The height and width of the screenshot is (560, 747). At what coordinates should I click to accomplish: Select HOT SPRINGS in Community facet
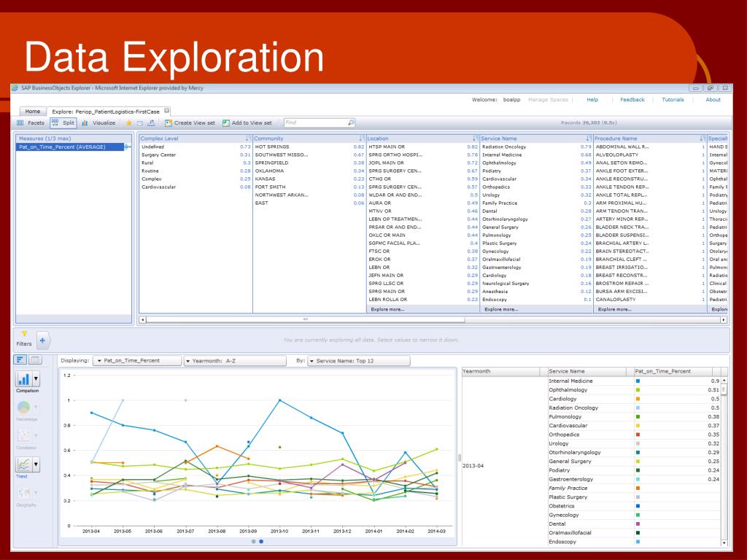[x=309, y=147]
